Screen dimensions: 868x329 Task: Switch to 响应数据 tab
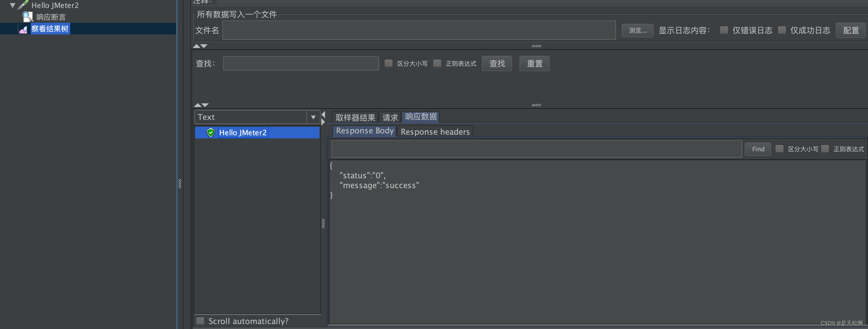(420, 117)
